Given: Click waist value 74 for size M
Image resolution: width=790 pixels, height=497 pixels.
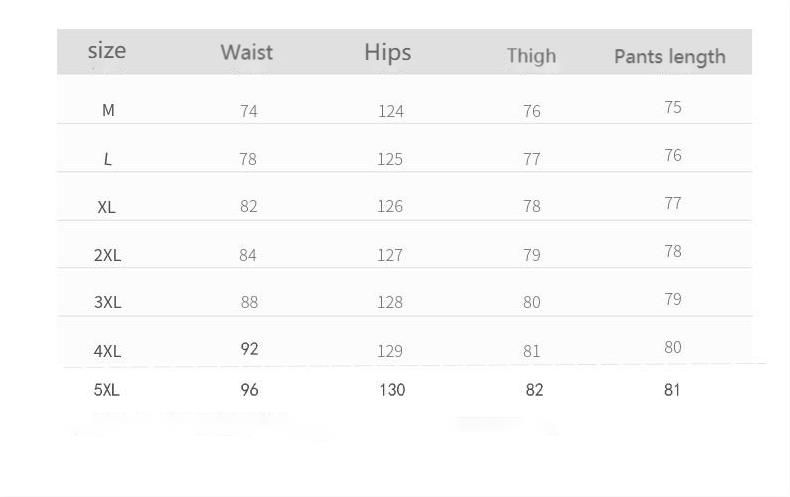Looking at the screenshot, I should [248, 111].
